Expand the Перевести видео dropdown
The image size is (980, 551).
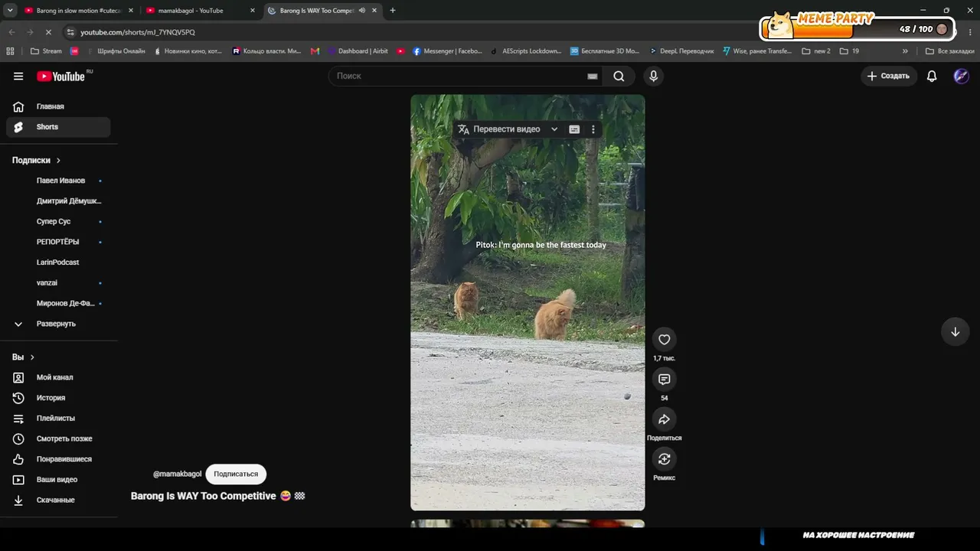(554, 129)
